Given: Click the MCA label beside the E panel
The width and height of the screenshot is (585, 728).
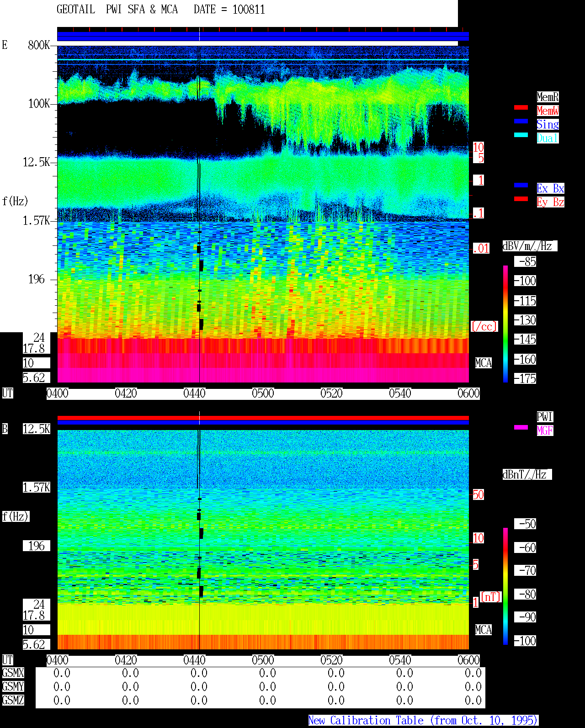Looking at the screenshot, I should coord(483,363).
